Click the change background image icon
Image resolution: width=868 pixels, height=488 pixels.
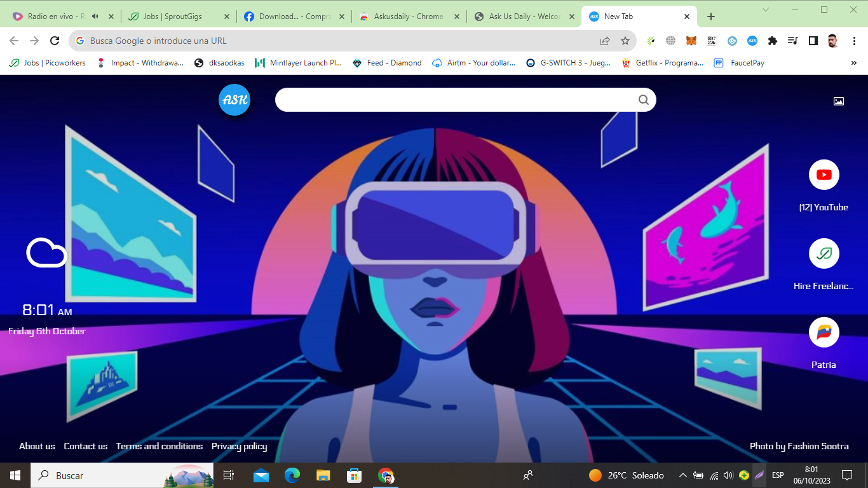838,101
